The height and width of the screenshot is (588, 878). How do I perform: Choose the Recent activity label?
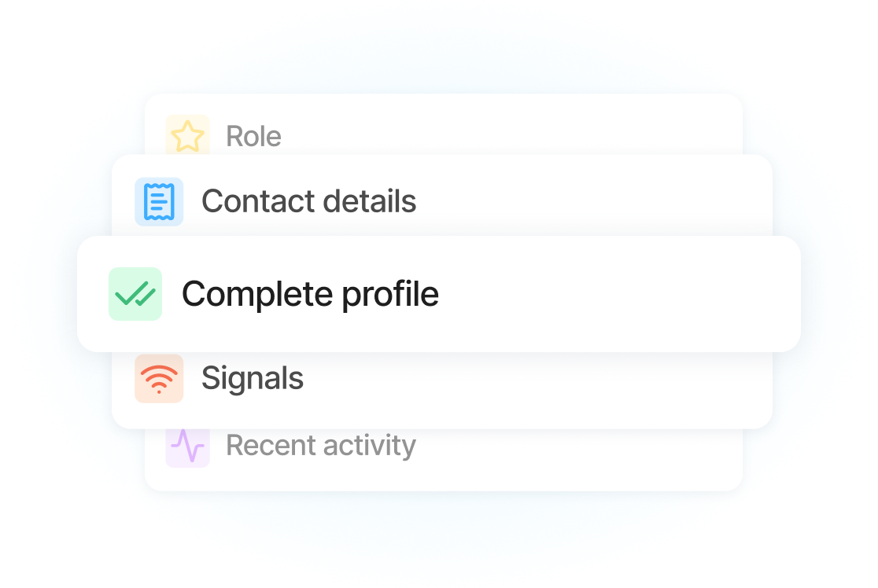pyautogui.click(x=321, y=446)
